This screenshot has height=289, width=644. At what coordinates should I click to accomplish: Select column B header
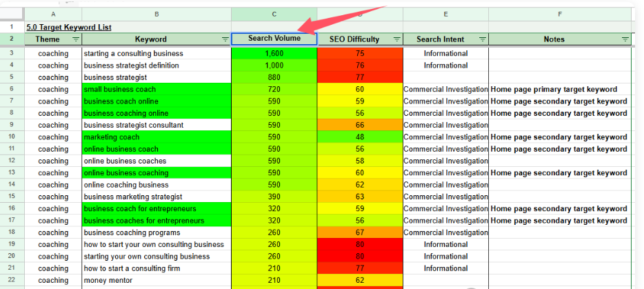click(x=157, y=14)
